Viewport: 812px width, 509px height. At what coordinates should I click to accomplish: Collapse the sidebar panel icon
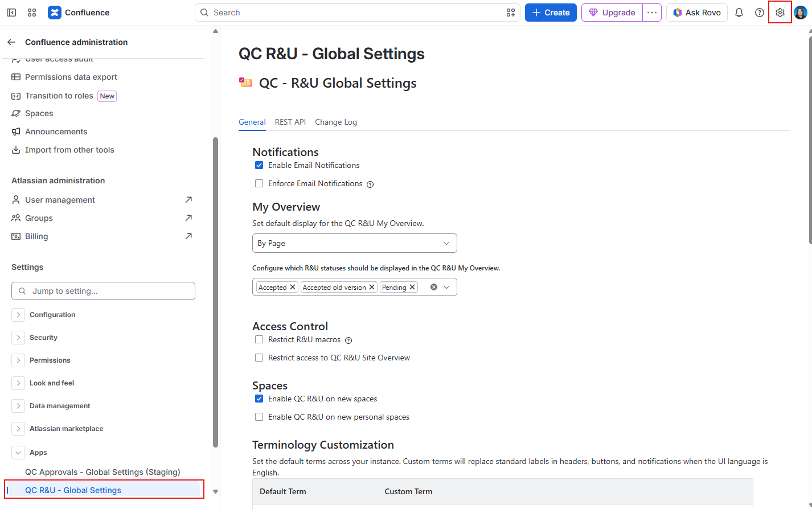click(x=11, y=13)
